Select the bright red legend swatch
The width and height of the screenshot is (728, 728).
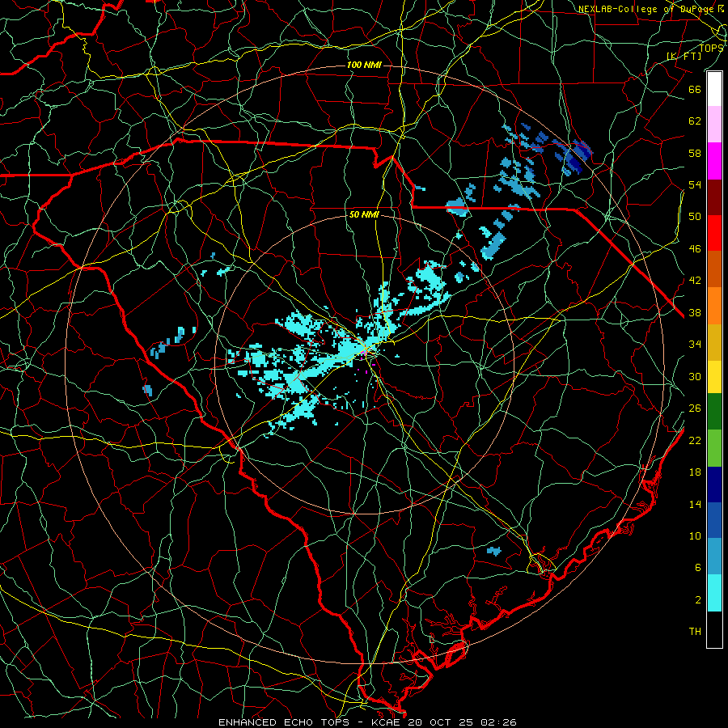(714, 233)
